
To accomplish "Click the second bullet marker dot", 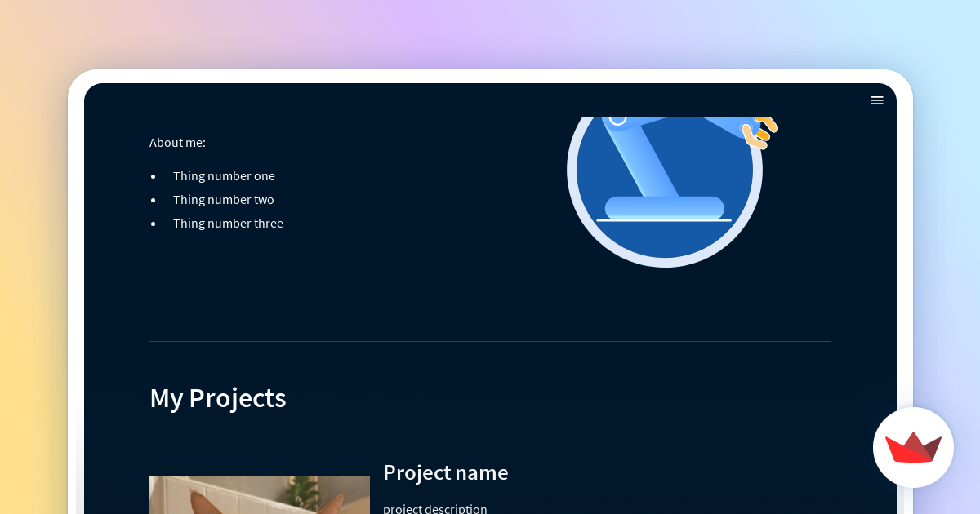I will (154, 201).
